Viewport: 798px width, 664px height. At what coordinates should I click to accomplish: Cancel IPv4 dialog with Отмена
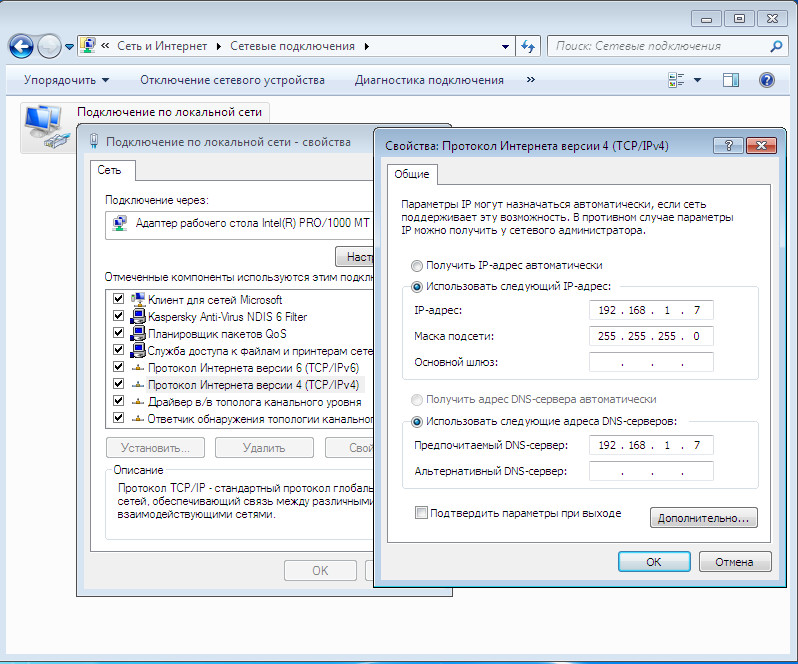(735, 562)
